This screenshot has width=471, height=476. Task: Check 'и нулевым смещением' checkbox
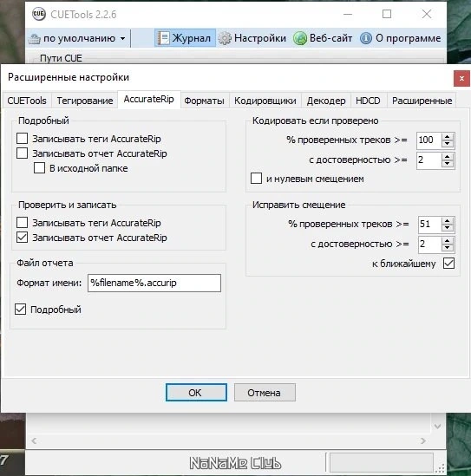(256, 179)
